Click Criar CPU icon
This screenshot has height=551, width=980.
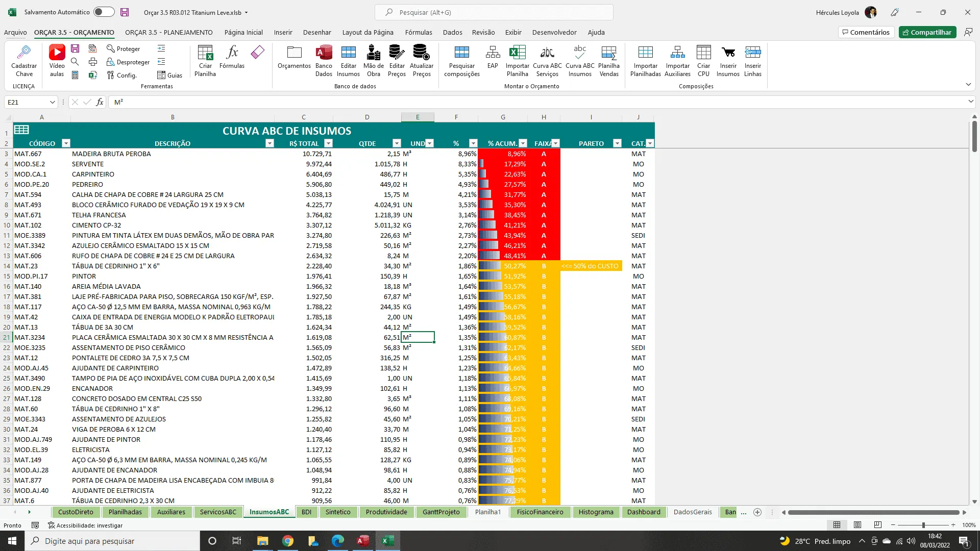[704, 52]
